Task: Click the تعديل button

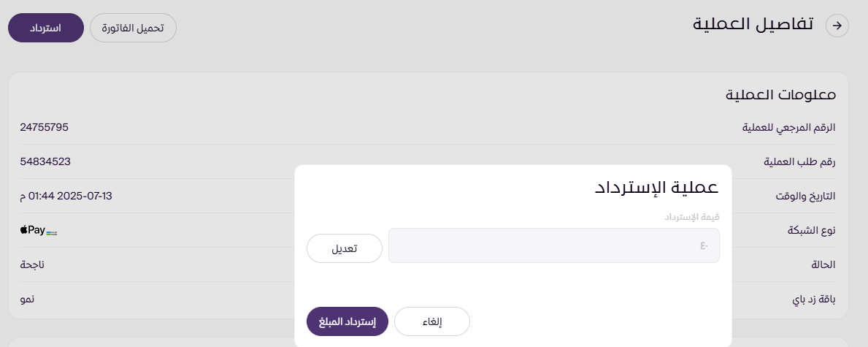Action: coord(345,248)
